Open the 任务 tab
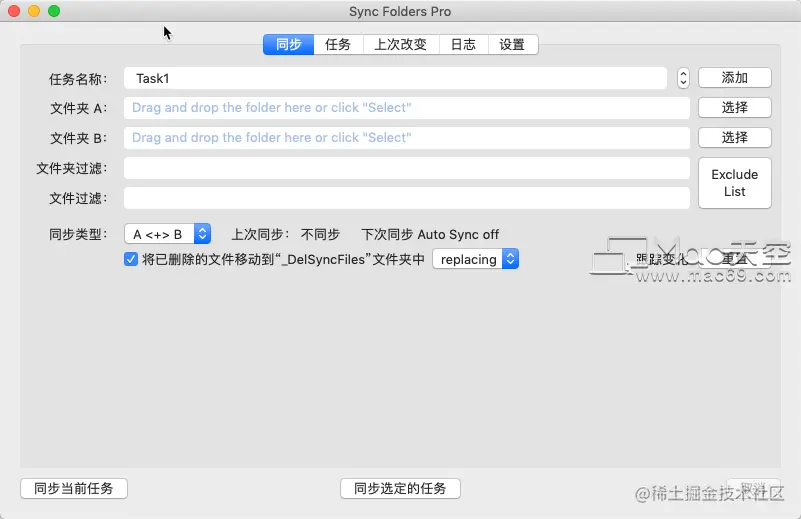This screenshot has width=801, height=519. click(338, 44)
